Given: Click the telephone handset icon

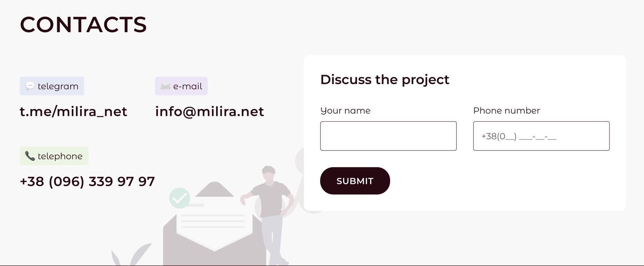Looking at the screenshot, I should tap(30, 156).
